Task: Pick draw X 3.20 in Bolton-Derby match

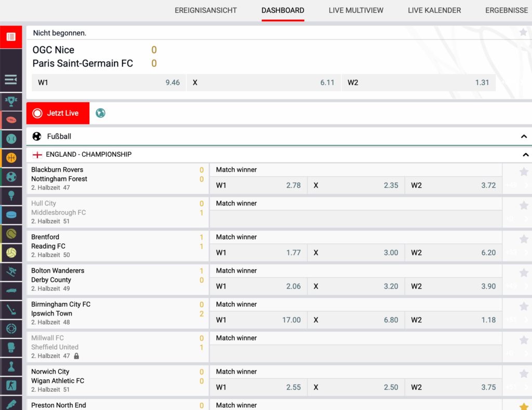Action: pyautogui.click(x=356, y=286)
